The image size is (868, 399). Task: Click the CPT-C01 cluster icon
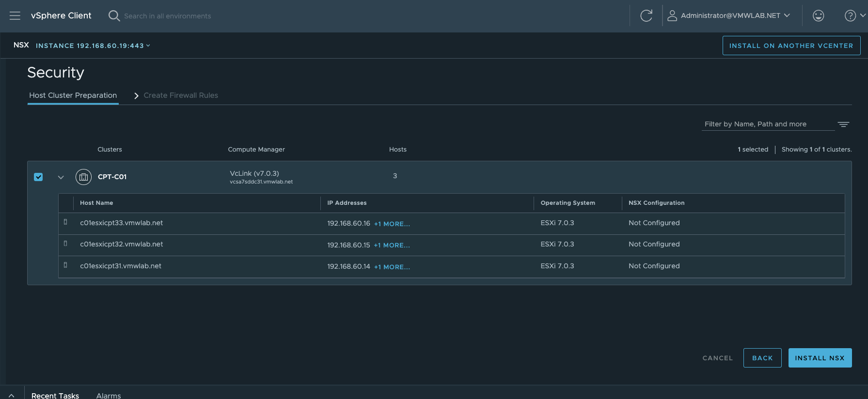(x=83, y=177)
